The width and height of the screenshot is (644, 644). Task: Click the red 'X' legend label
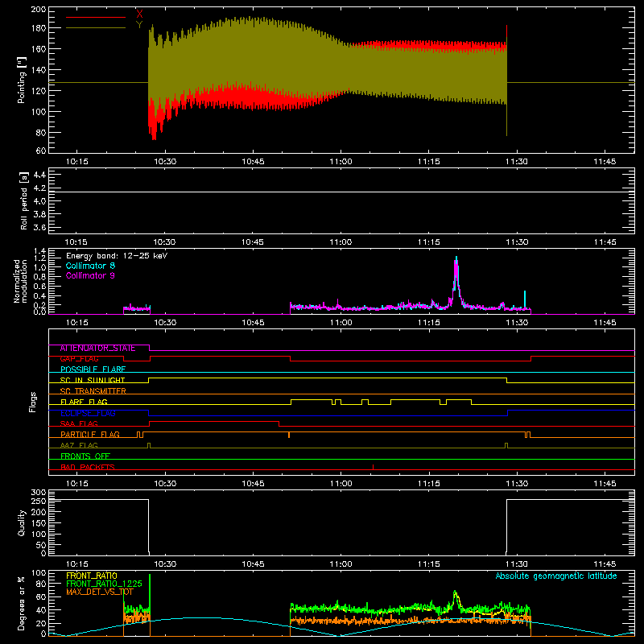[139, 14]
